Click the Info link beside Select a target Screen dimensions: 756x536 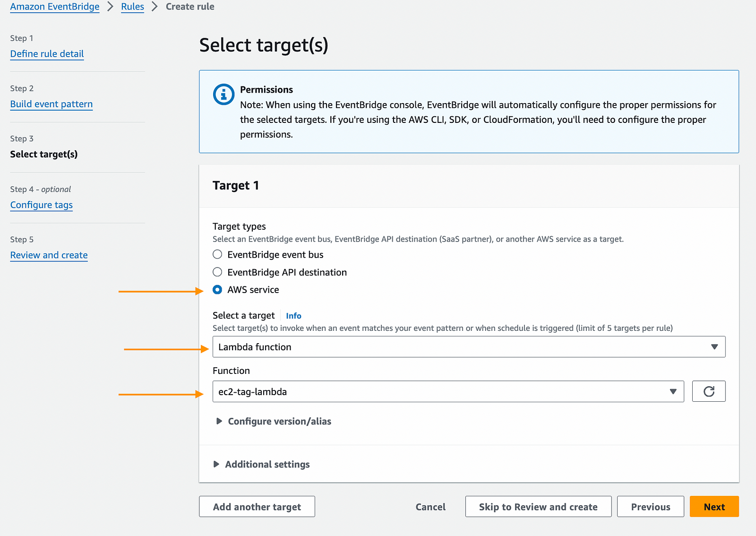[293, 315]
